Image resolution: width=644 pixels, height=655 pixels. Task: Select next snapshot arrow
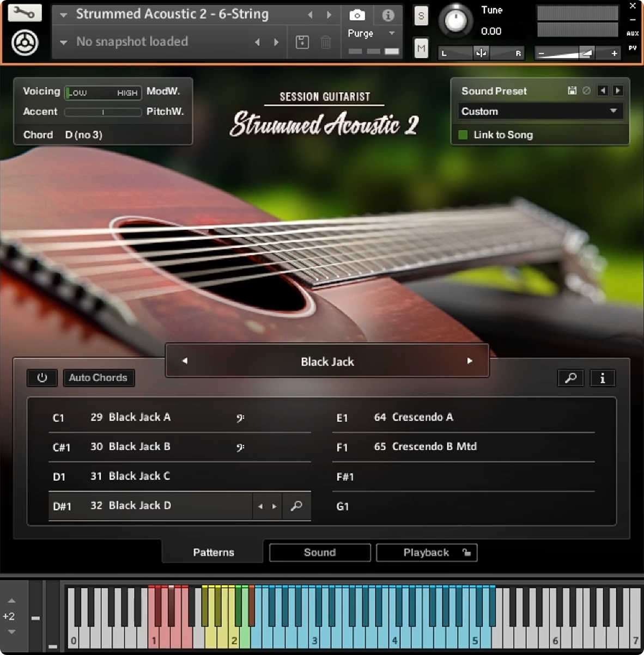coord(276,42)
